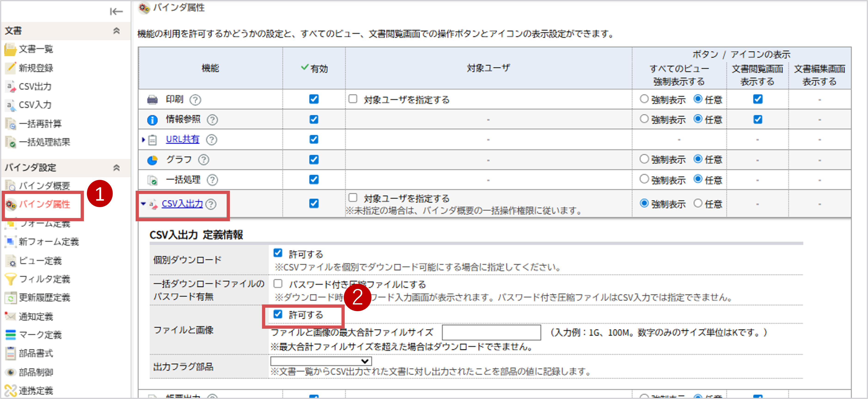Toggle 有効 checkbox for URL共有
The height and width of the screenshot is (399, 868).
[x=314, y=139]
